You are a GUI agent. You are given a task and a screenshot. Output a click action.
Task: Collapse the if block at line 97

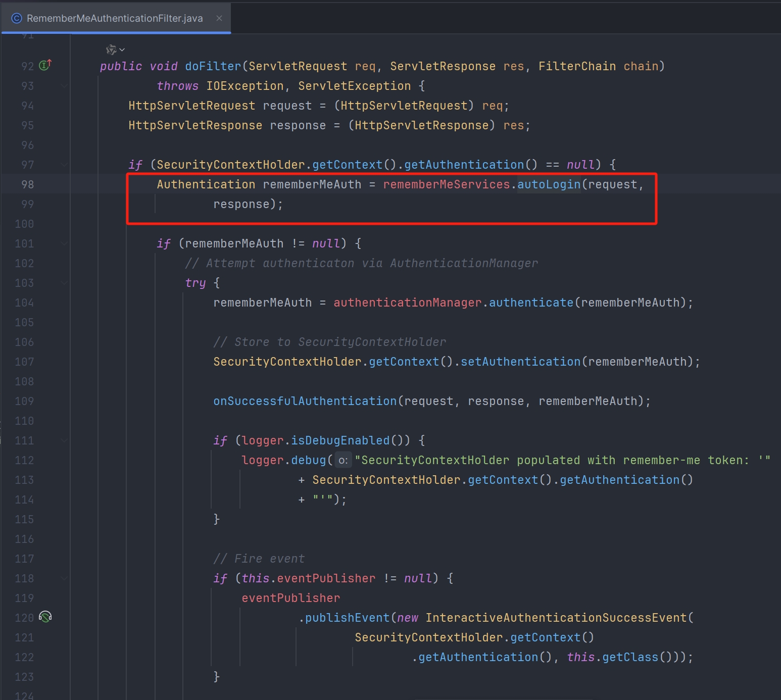64,165
